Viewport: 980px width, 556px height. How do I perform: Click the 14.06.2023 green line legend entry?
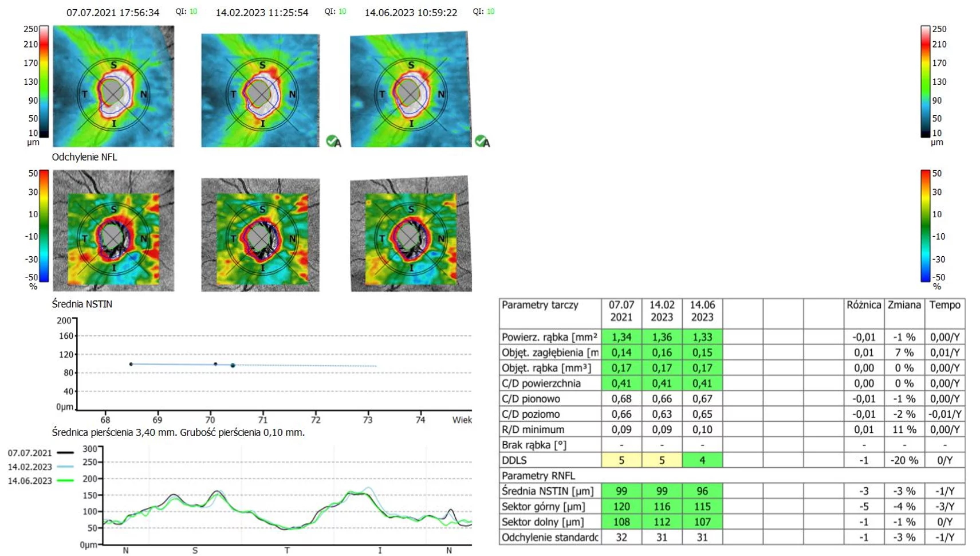tap(41, 480)
